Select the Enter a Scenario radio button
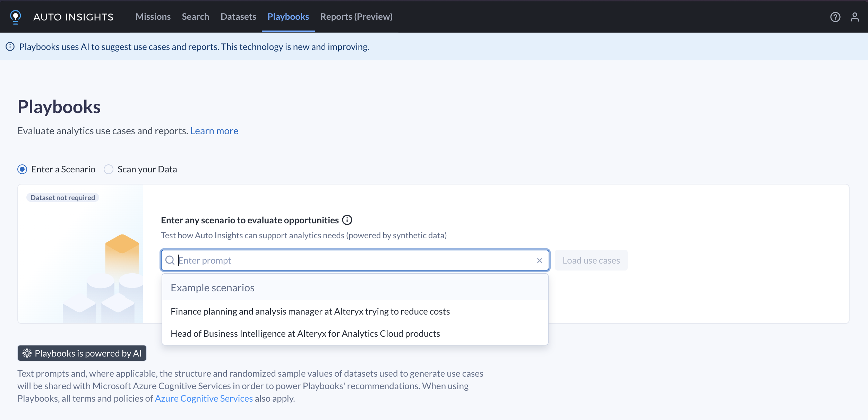This screenshot has width=868, height=420. coord(22,169)
